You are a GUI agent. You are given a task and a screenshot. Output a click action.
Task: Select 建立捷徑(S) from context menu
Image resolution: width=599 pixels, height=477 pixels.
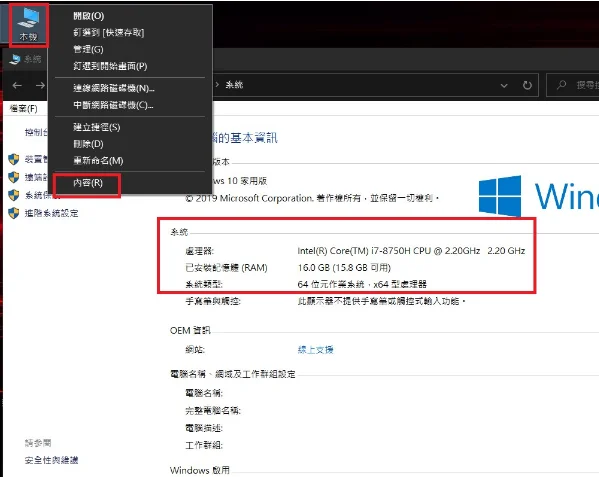97,127
